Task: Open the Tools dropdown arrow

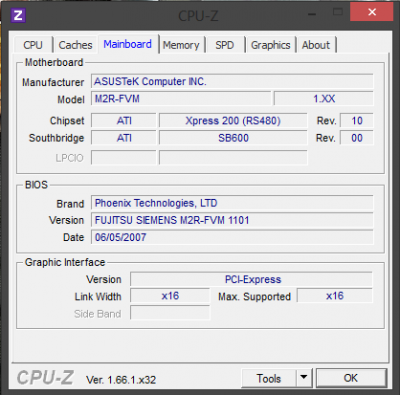Action: (x=304, y=378)
